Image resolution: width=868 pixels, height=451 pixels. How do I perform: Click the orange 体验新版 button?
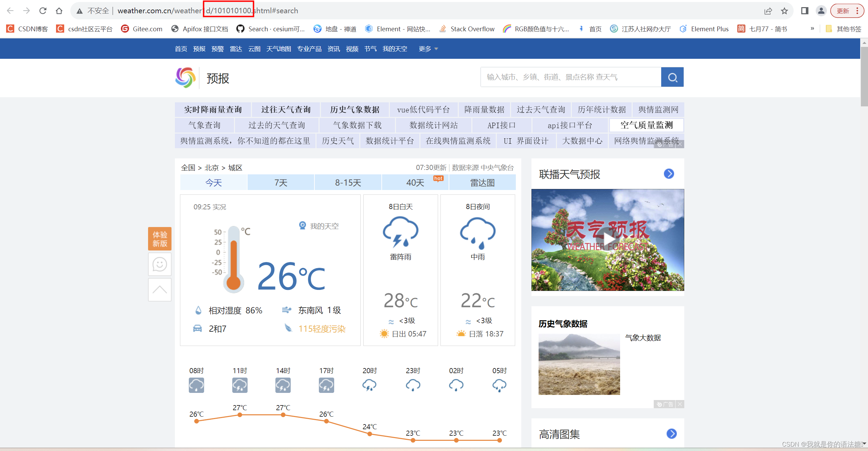click(159, 239)
